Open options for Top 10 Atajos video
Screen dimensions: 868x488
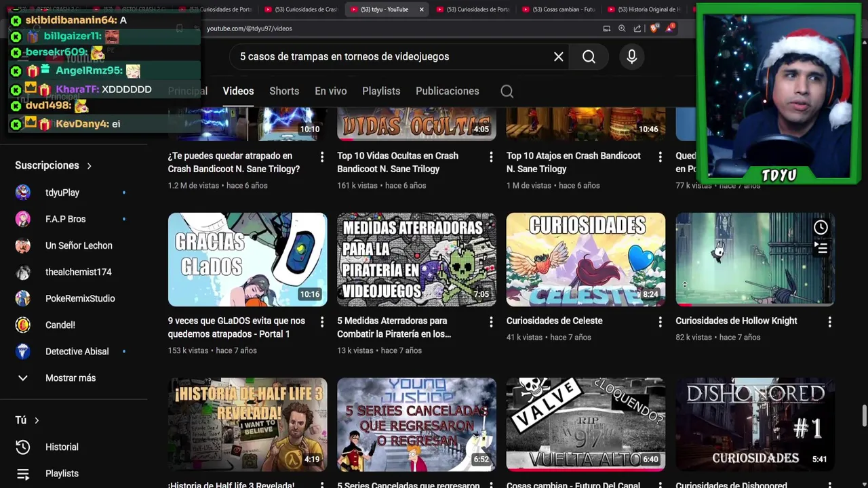pos(660,157)
